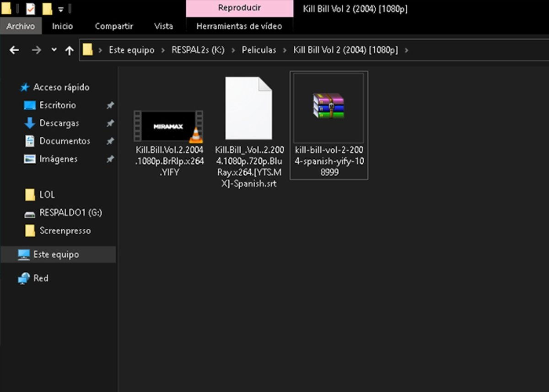Click Peliculas in the address bar

pos(259,50)
